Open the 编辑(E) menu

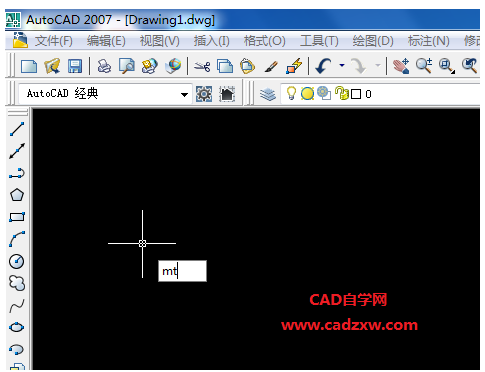106,41
